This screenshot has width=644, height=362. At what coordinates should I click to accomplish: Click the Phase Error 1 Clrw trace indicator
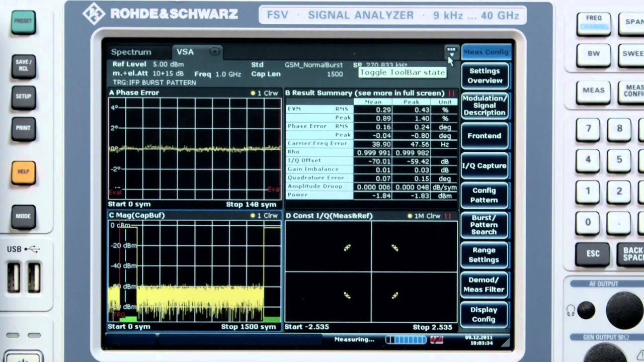[x=264, y=93]
